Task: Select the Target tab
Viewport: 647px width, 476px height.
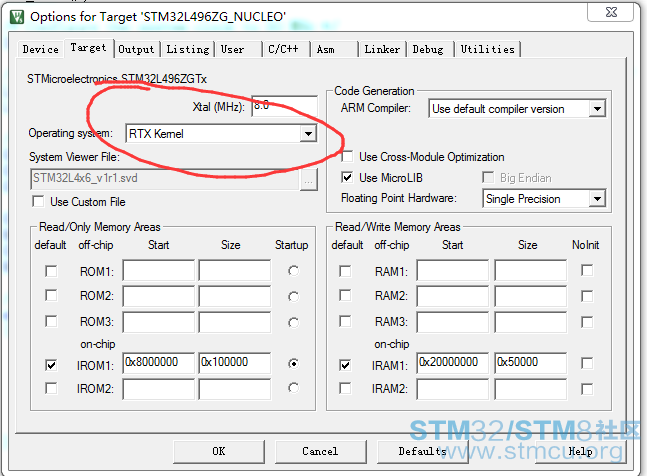Action: coord(88,48)
